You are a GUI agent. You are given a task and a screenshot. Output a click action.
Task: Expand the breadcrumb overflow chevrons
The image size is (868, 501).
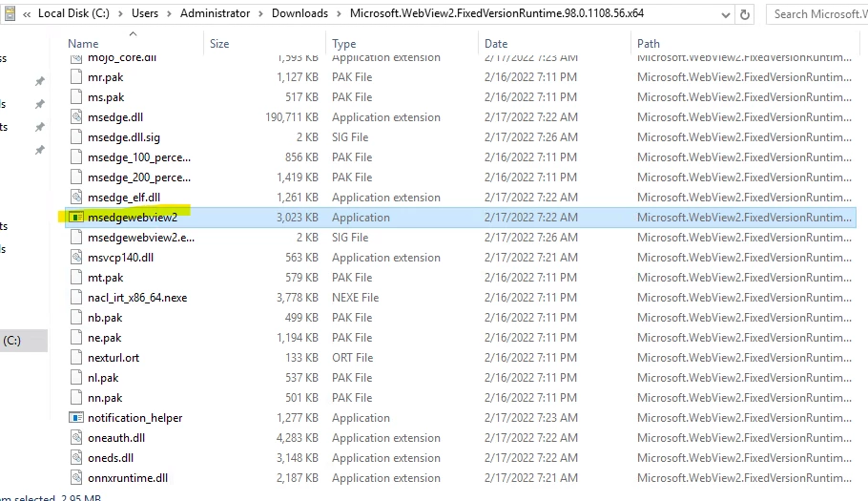pos(27,14)
